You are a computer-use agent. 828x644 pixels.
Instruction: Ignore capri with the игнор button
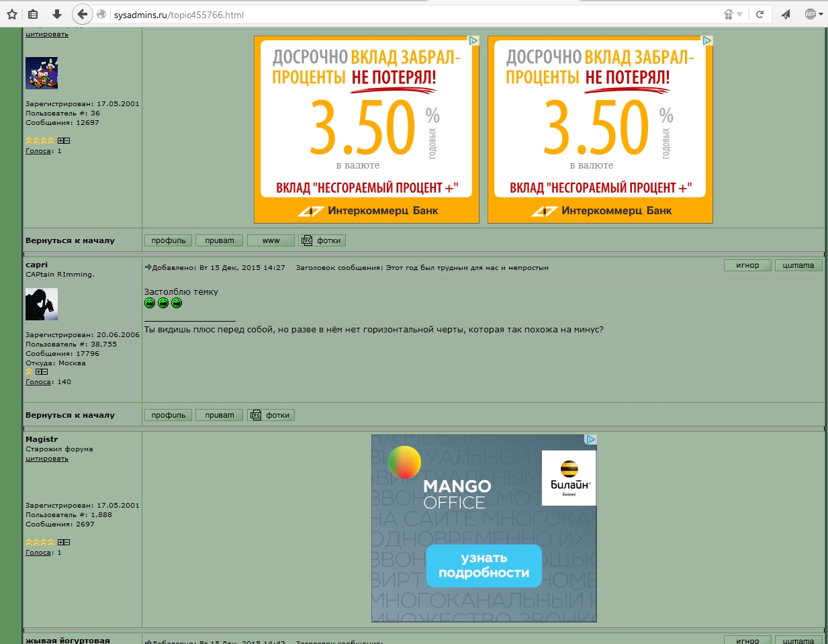click(x=748, y=265)
